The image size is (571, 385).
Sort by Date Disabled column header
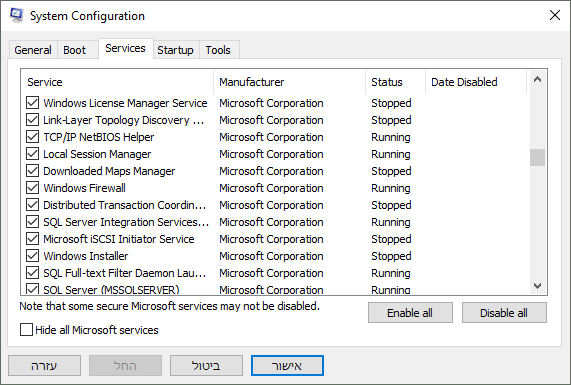click(x=476, y=82)
